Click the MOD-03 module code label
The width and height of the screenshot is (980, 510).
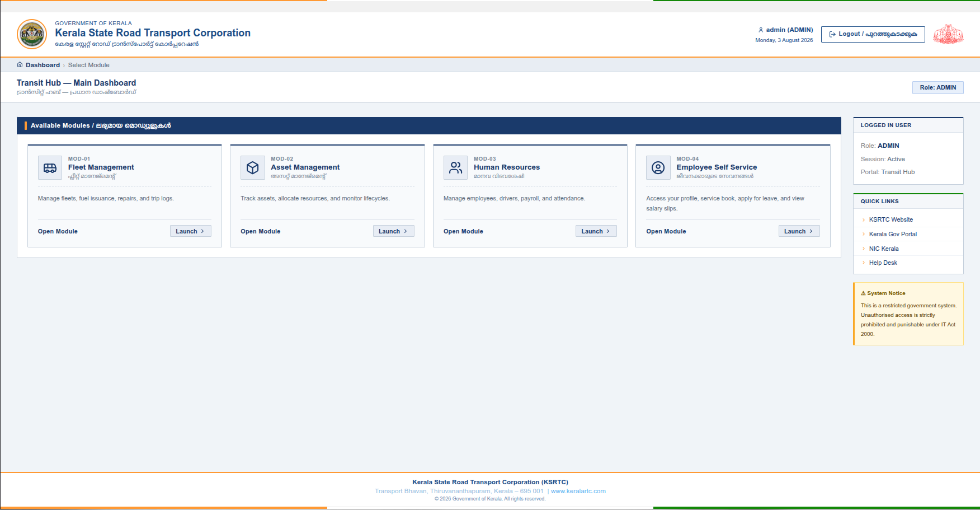(485, 159)
